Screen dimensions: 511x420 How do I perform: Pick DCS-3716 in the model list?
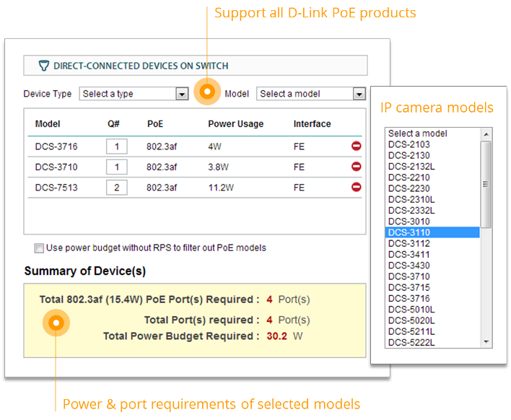click(x=432, y=299)
